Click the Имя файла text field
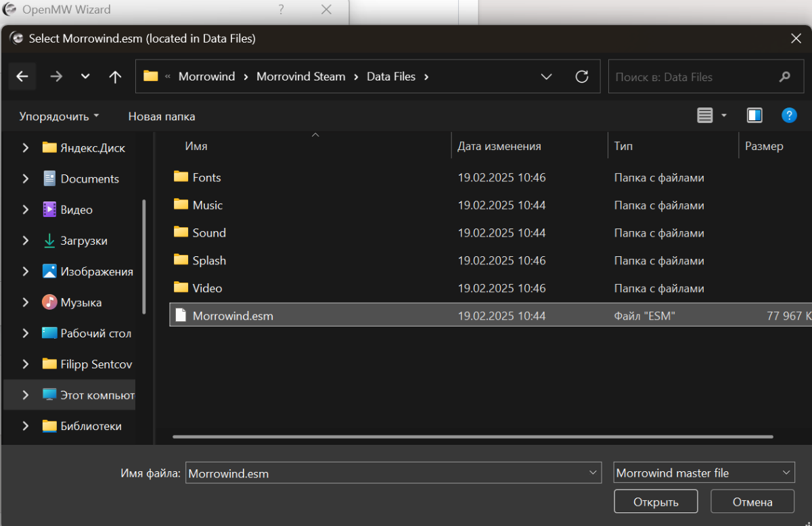This screenshot has width=812, height=526. pos(394,473)
